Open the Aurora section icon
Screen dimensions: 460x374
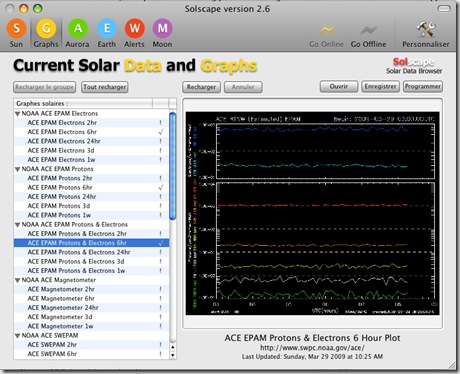[x=77, y=33]
